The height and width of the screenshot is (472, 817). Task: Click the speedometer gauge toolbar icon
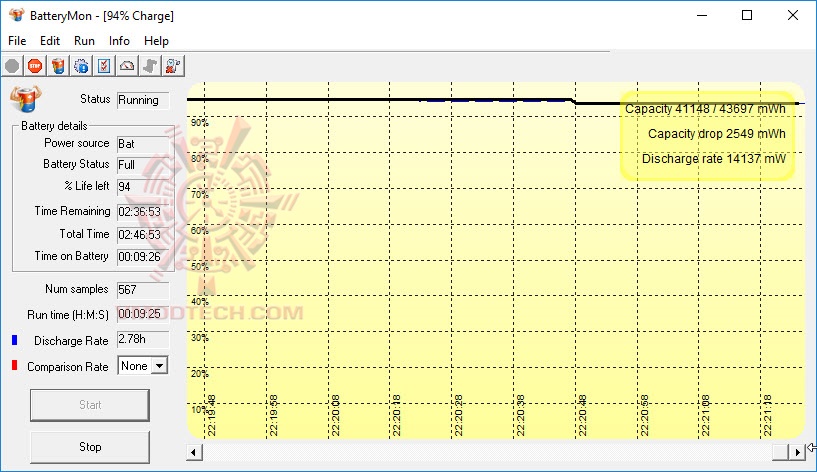point(127,66)
